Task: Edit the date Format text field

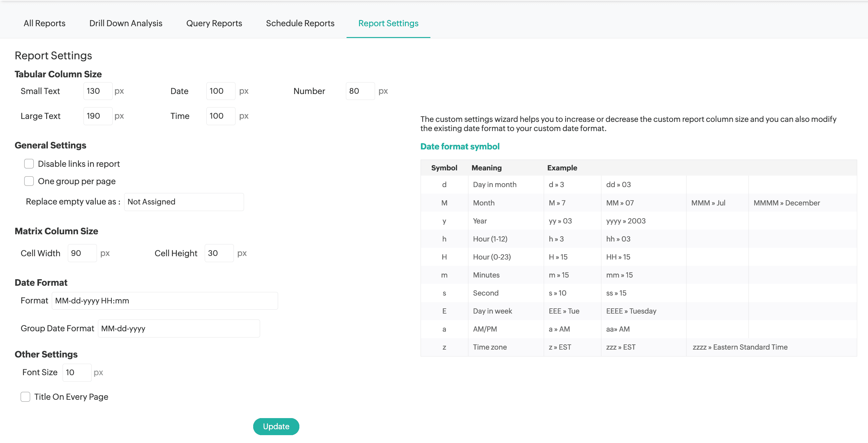Action: coord(164,301)
